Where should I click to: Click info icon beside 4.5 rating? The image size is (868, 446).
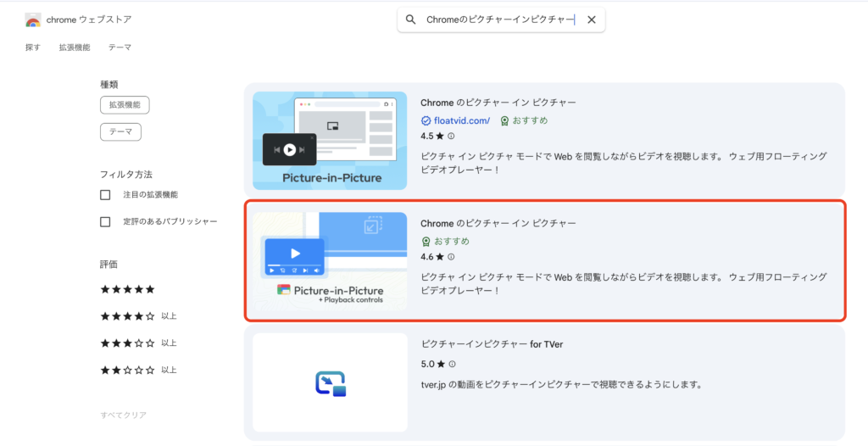[x=451, y=136]
